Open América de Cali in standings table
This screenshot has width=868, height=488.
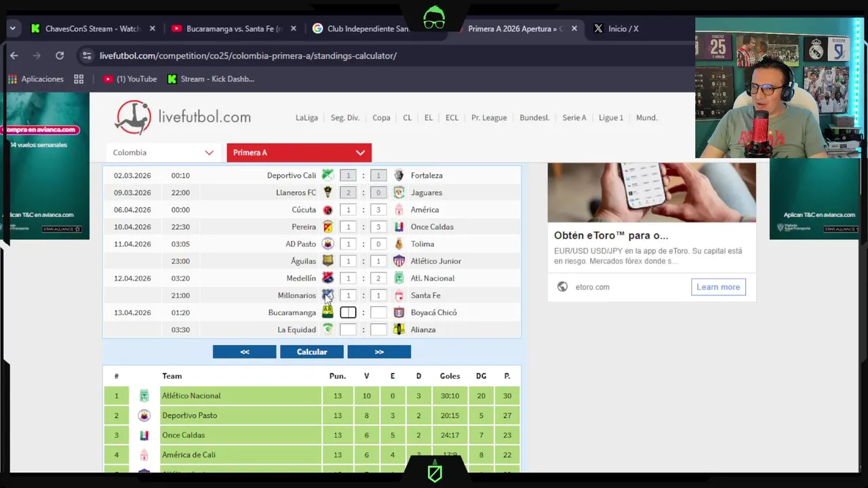pyautogui.click(x=189, y=455)
